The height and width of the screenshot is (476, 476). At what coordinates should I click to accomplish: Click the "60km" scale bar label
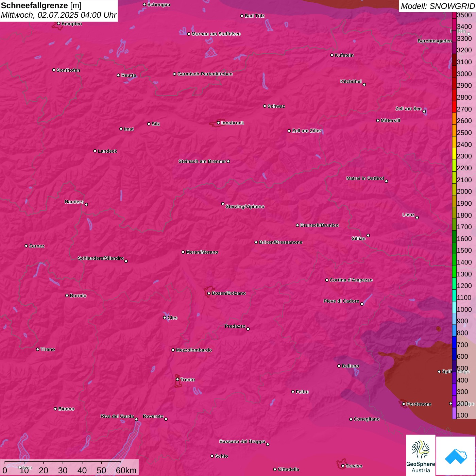click(126, 470)
